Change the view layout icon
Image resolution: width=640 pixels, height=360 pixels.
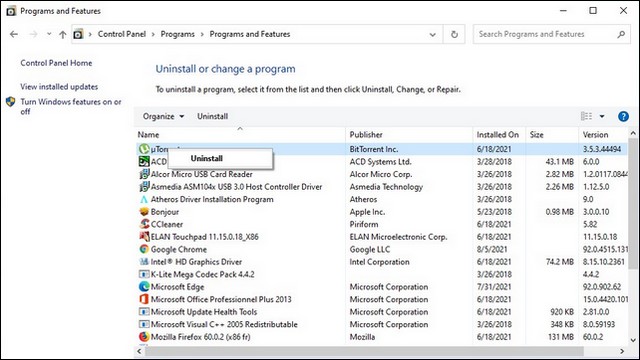tap(586, 116)
